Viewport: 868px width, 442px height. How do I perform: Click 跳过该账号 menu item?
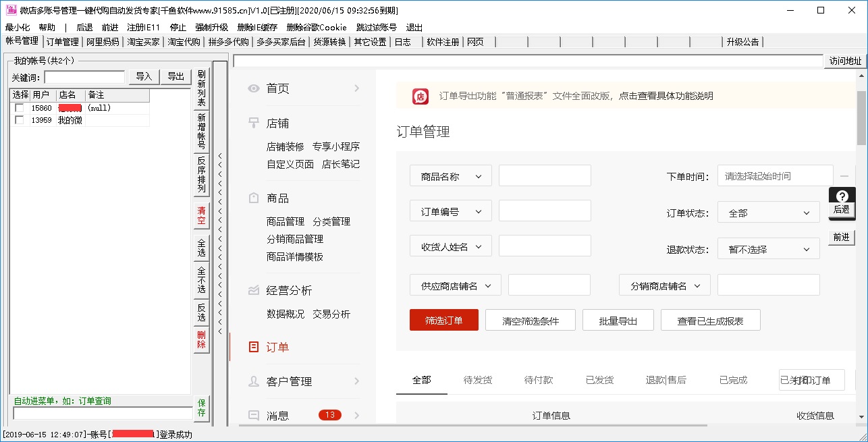coord(377,28)
